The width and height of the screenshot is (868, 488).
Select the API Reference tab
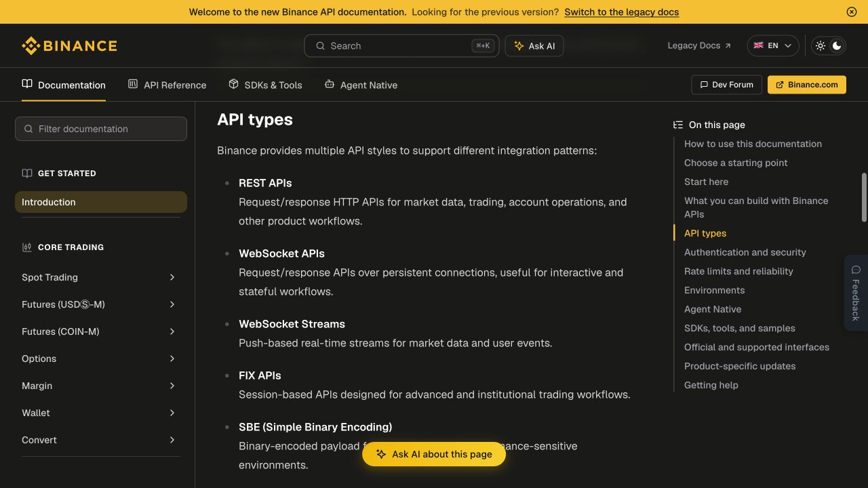pos(167,85)
